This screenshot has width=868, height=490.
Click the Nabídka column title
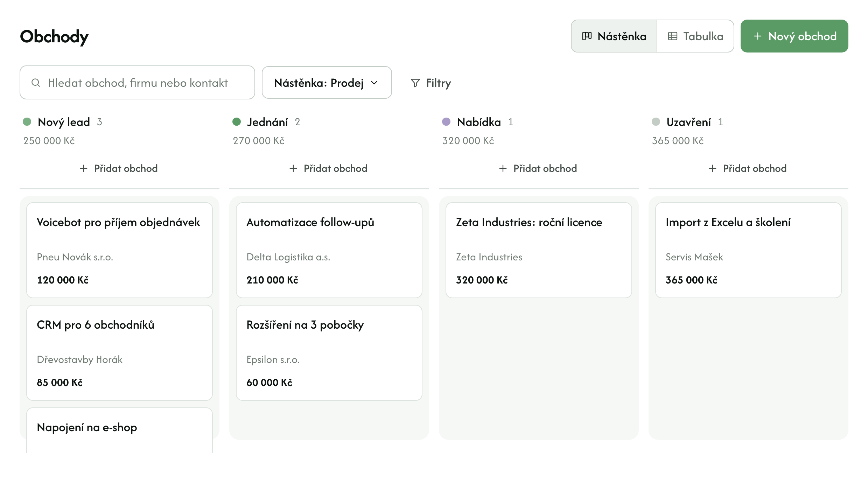(479, 122)
